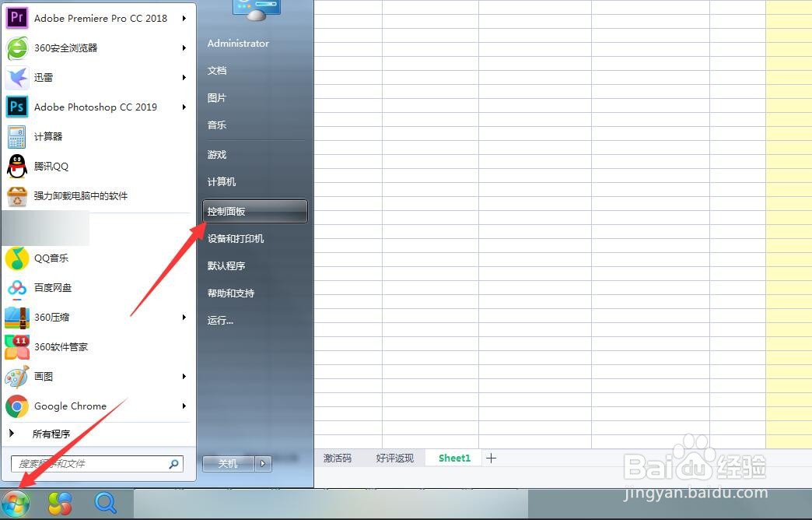Switch to 好评返现 sheet tab

click(x=394, y=458)
